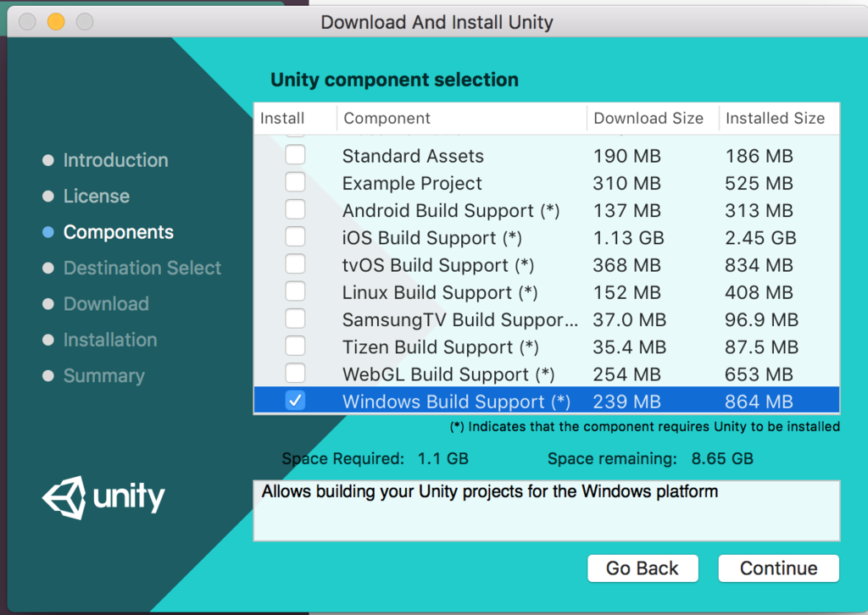This screenshot has height=615, width=868.
Task: Click the 87.5 MB installed size
Action: click(x=762, y=346)
